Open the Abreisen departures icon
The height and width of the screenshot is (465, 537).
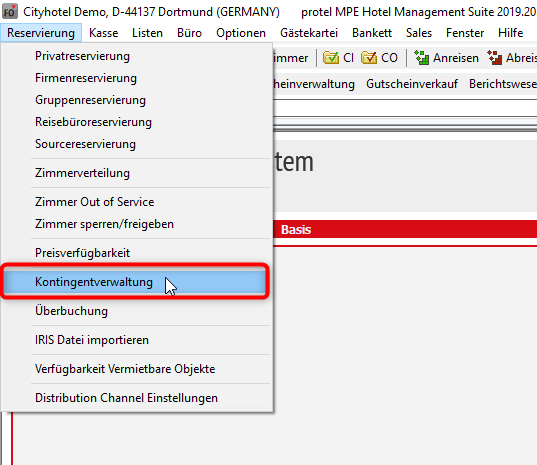495,58
